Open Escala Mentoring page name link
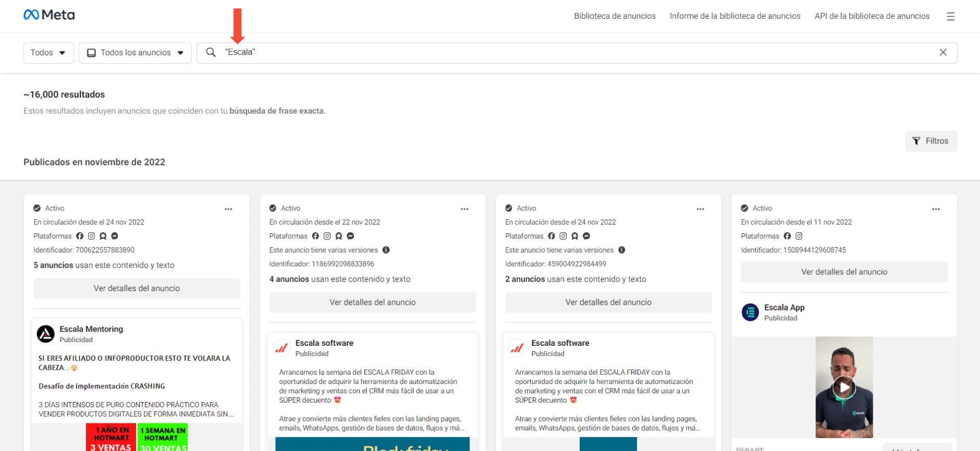Screen dimensions: 980x451 (91, 329)
